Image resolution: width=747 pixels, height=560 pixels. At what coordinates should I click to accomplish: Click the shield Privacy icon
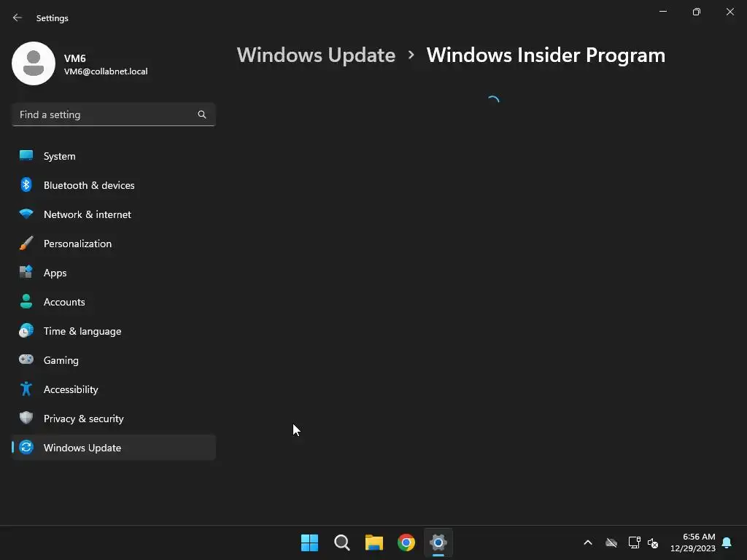26,418
